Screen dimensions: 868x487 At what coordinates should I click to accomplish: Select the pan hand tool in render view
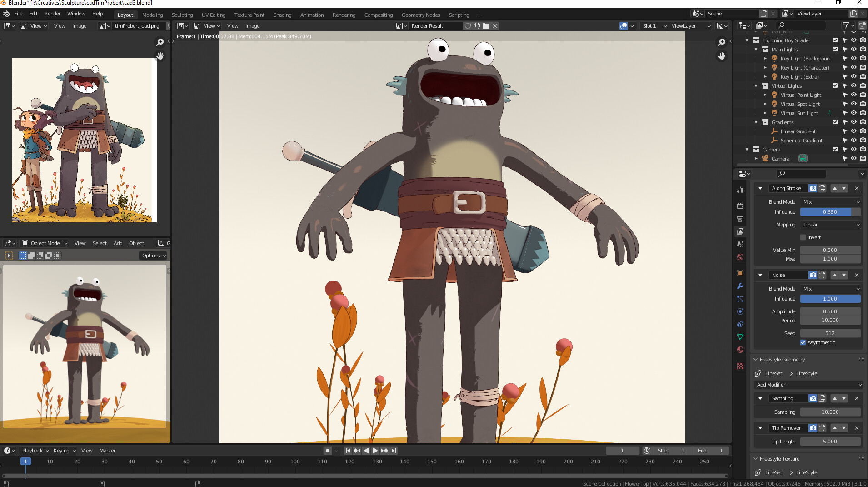click(x=722, y=56)
